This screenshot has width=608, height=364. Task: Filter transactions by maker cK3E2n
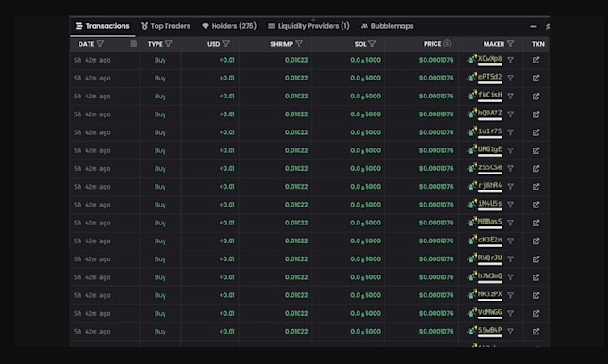point(511,241)
